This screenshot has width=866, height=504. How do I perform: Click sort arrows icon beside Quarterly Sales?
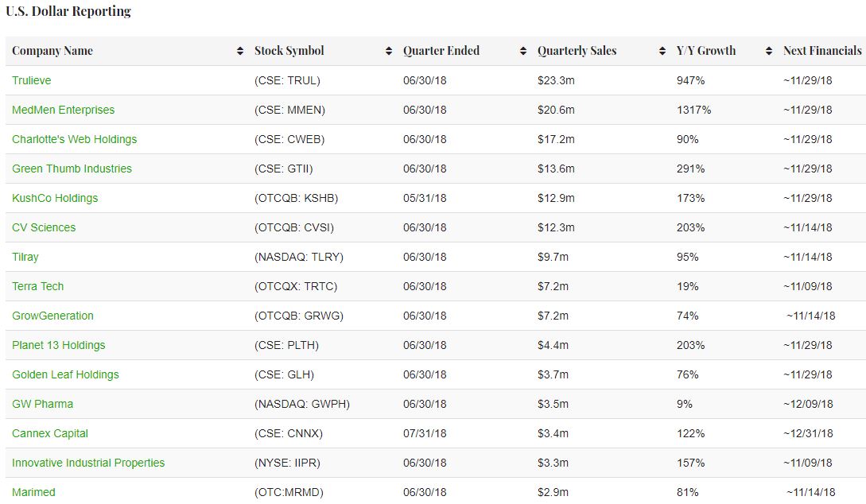(662, 51)
